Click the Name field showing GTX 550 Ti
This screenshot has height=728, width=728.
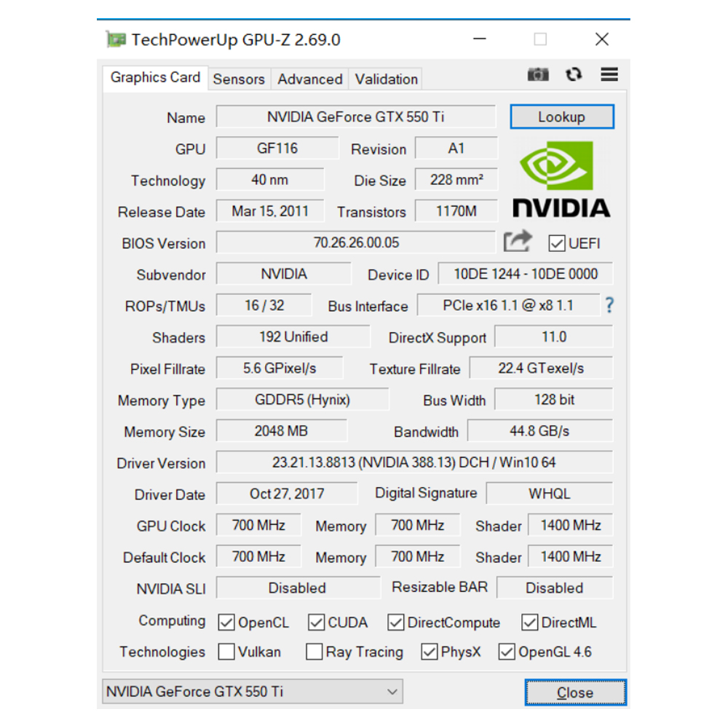tap(356, 116)
